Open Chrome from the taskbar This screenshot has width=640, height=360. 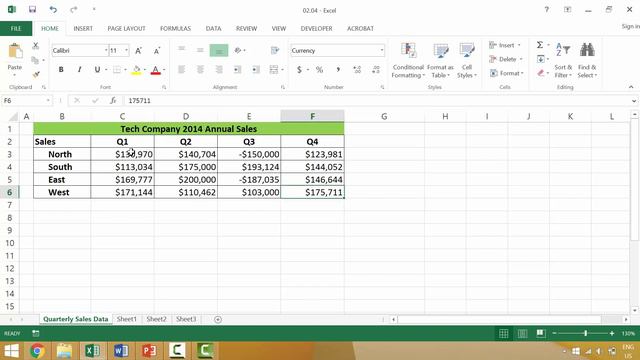37,351
